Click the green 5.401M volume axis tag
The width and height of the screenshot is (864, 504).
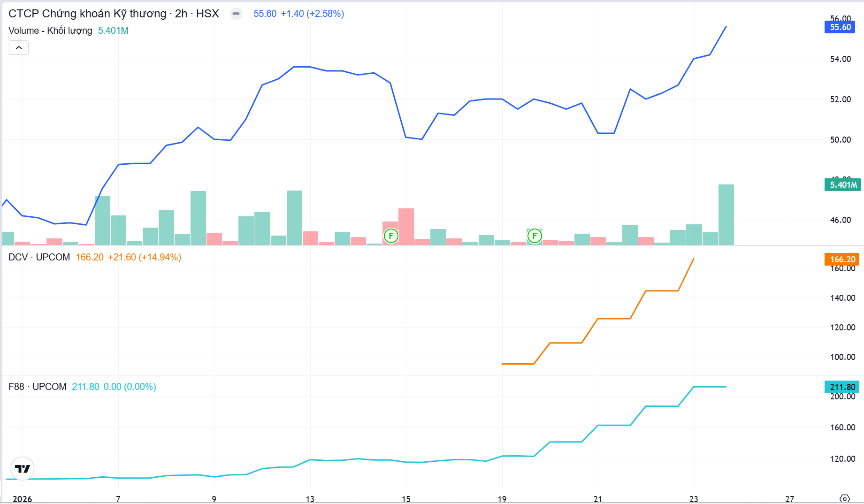coord(843,185)
